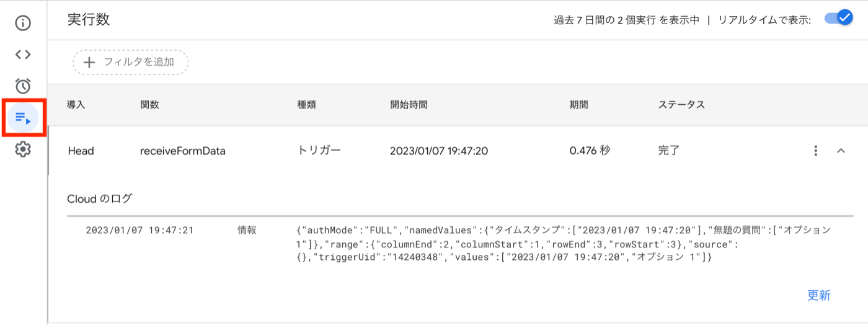The image size is (868, 325).
Task: Select the 完了 status cell
Action: click(669, 151)
